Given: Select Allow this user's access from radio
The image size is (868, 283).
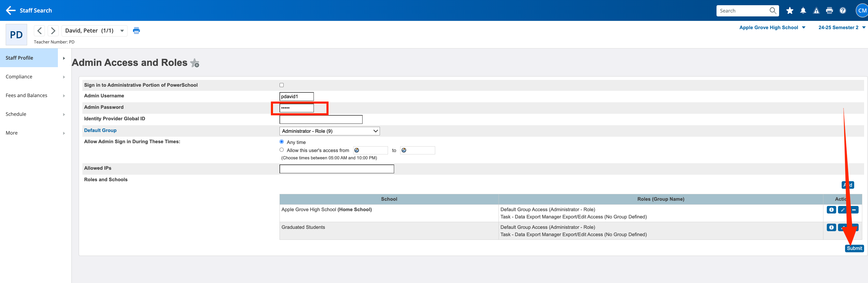Looking at the screenshot, I should point(282,150).
